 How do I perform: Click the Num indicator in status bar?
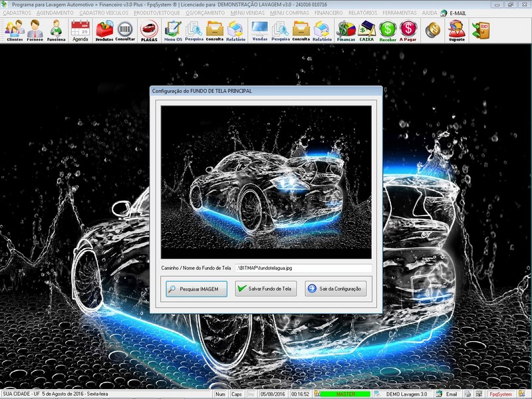[x=220, y=394]
